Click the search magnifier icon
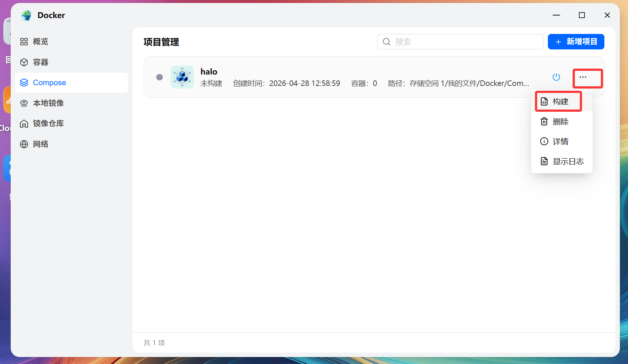The image size is (628, 364). [x=387, y=42]
